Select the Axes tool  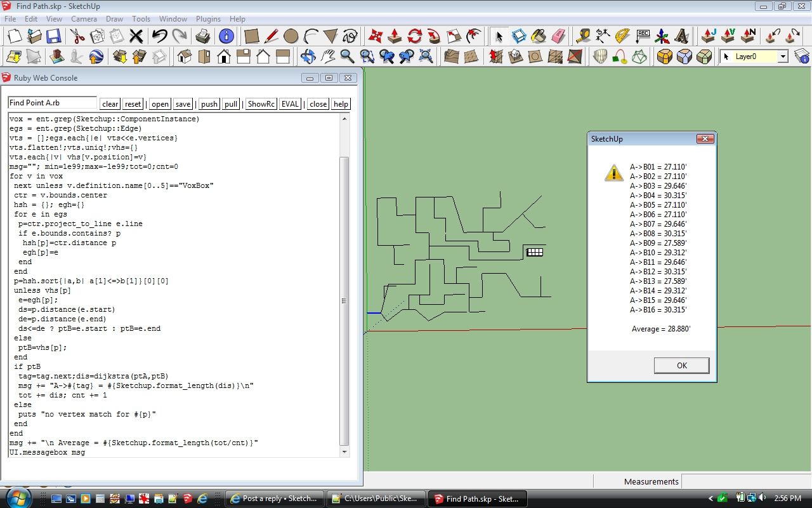pos(662,36)
